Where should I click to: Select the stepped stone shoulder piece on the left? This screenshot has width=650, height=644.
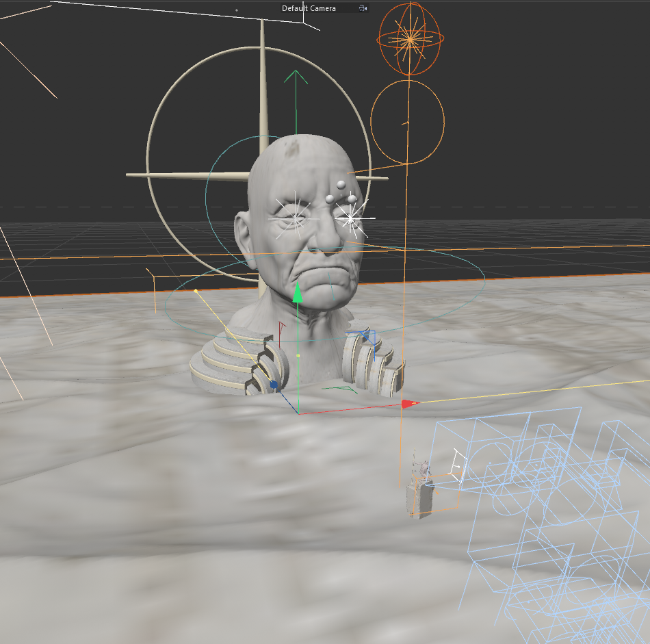[x=238, y=361]
